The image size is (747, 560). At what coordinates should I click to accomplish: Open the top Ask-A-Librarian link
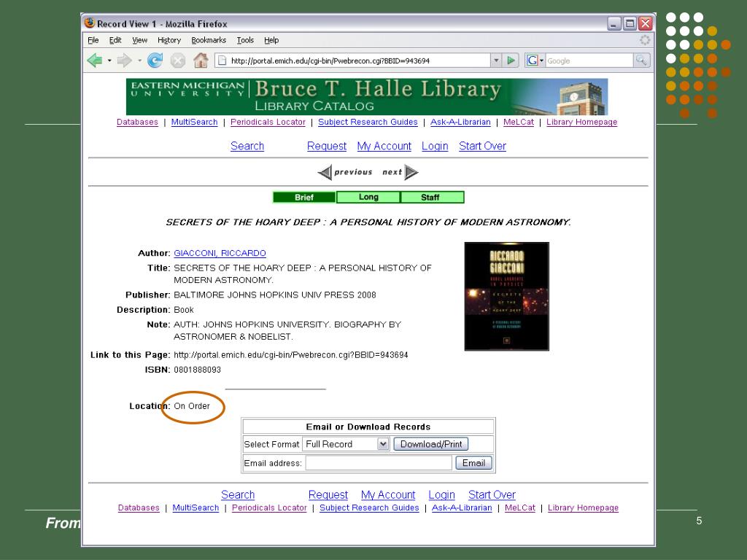[x=460, y=122]
